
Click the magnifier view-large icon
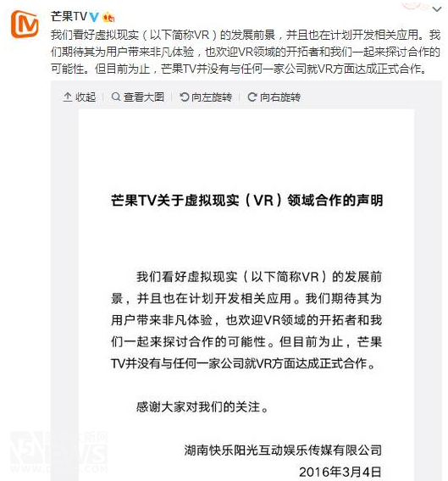[116, 97]
